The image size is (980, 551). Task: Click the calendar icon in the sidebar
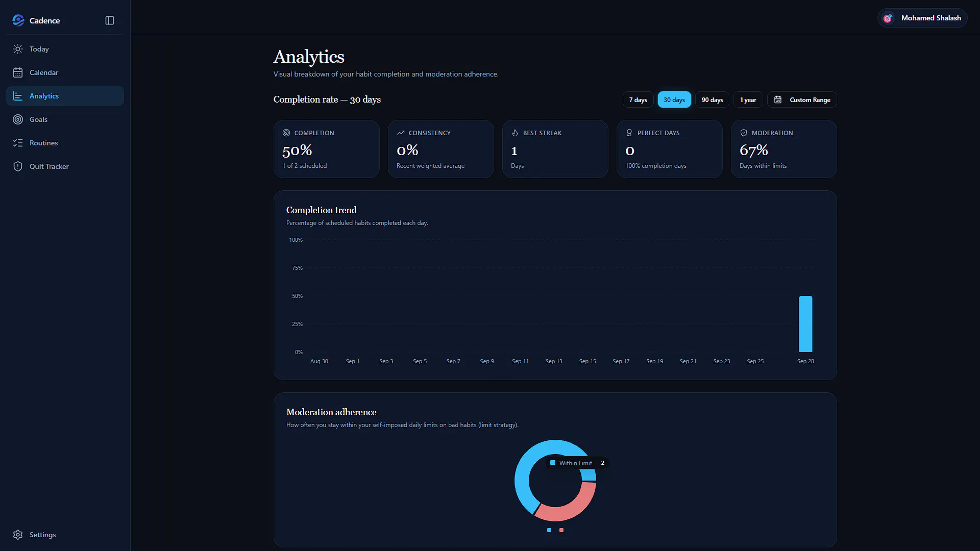pyautogui.click(x=18, y=72)
